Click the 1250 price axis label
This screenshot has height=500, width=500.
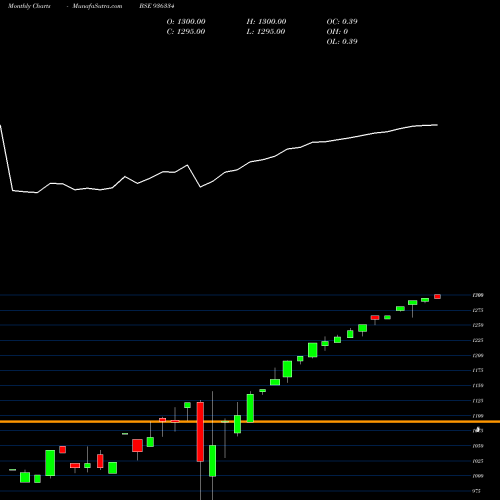tap(478, 325)
